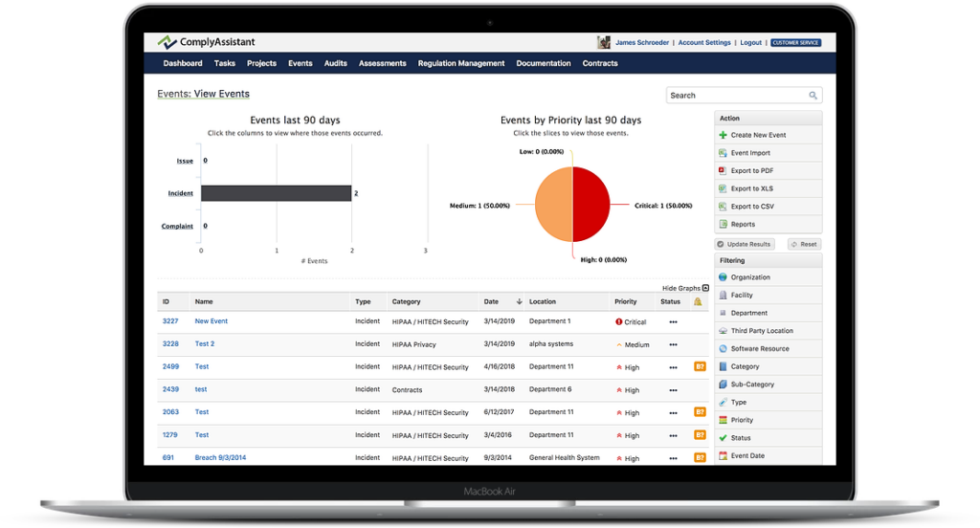Click the Reports icon in Action panel
The height and width of the screenshot is (528, 980).
[x=723, y=224]
